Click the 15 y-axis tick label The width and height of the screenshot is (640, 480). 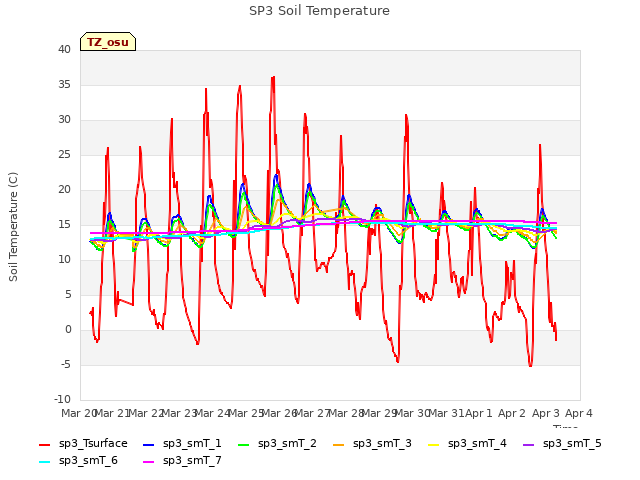point(64,224)
